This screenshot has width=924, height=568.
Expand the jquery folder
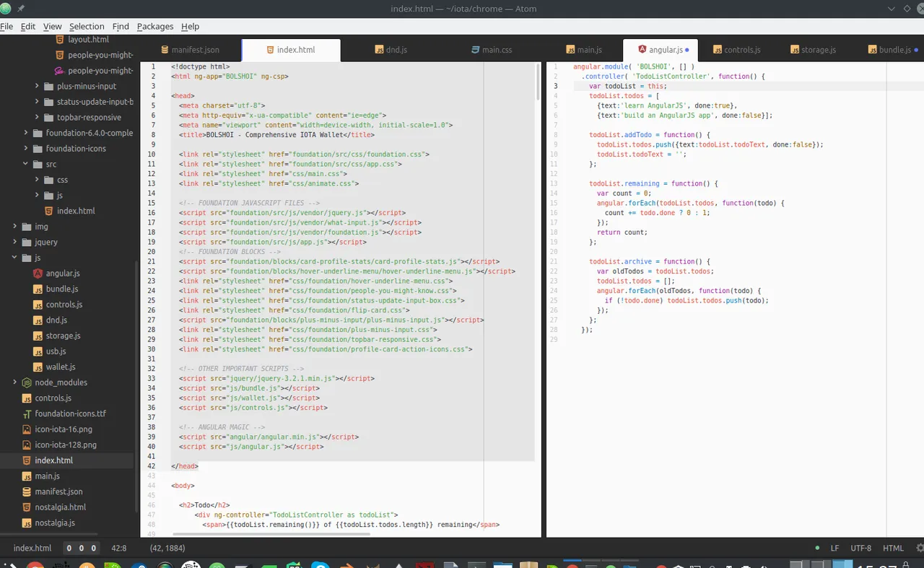coord(15,242)
